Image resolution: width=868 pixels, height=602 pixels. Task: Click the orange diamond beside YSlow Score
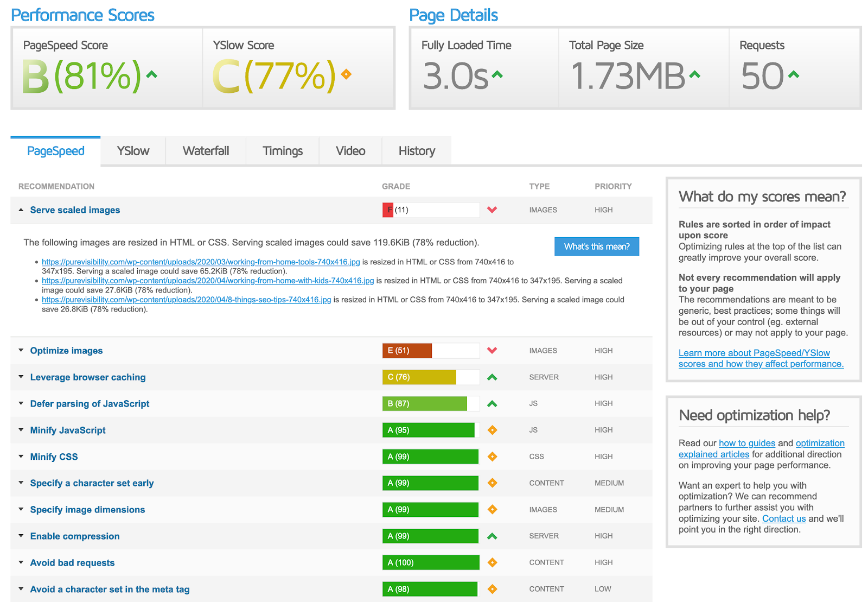pos(346,74)
